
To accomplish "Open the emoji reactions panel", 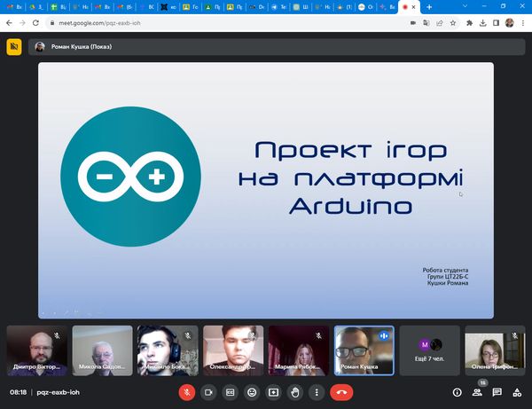I will pyautogui.click(x=252, y=391).
